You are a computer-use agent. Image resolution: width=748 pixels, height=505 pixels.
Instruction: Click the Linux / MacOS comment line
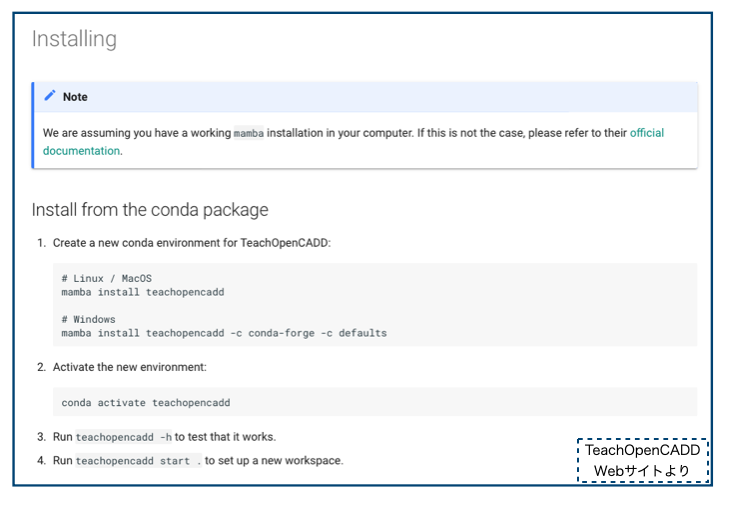click(106, 278)
